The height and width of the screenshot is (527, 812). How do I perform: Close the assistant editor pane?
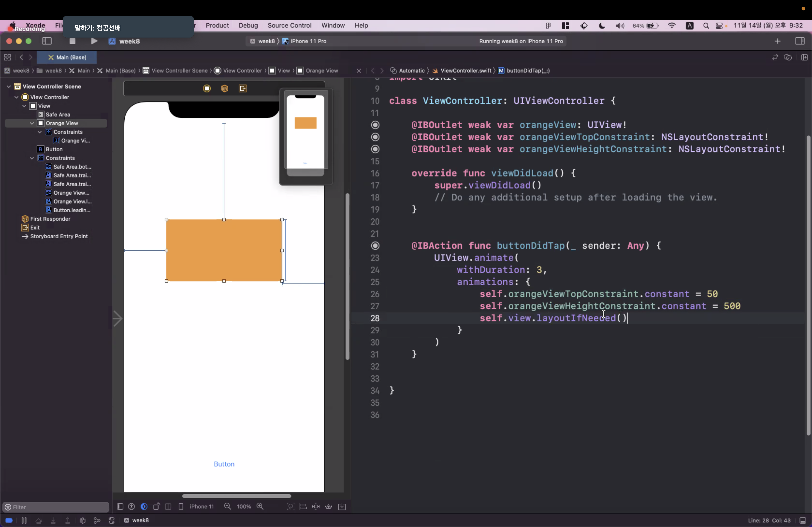pyautogui.click(x=358, y=71)
